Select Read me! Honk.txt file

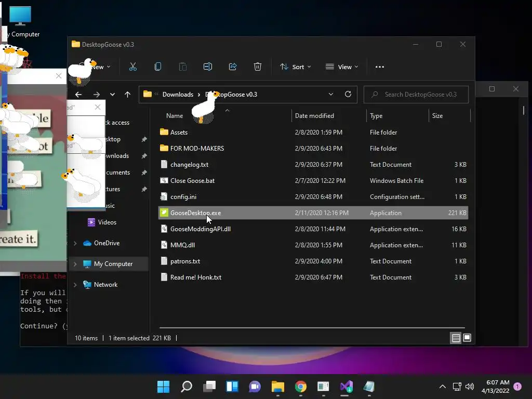(313, 277)
